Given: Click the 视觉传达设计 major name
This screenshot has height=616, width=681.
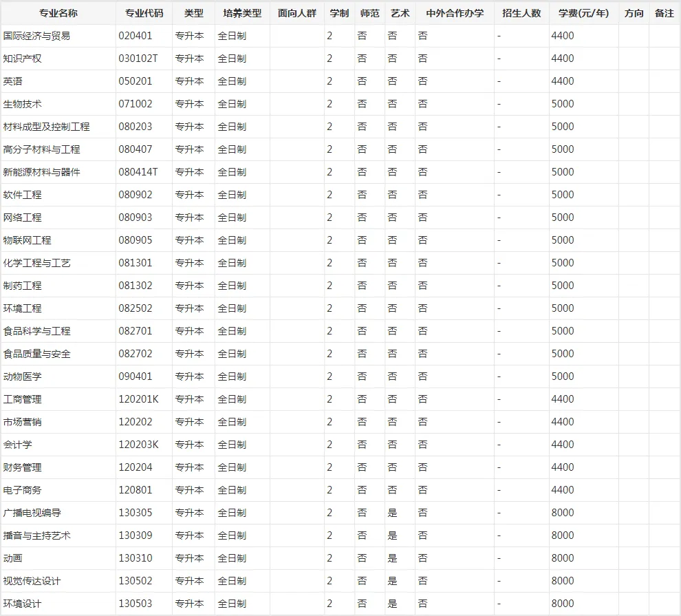Looking at the screenshot, I should click(32, 581).
